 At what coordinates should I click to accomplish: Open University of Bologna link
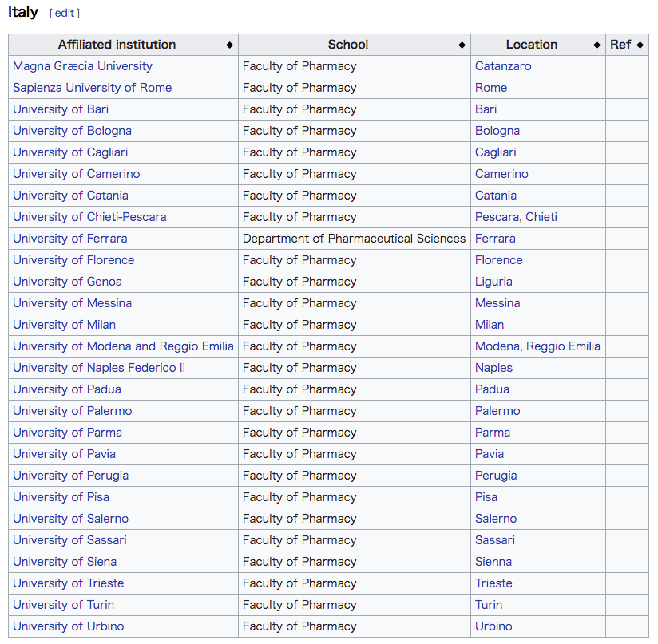(x=72, y=131)
